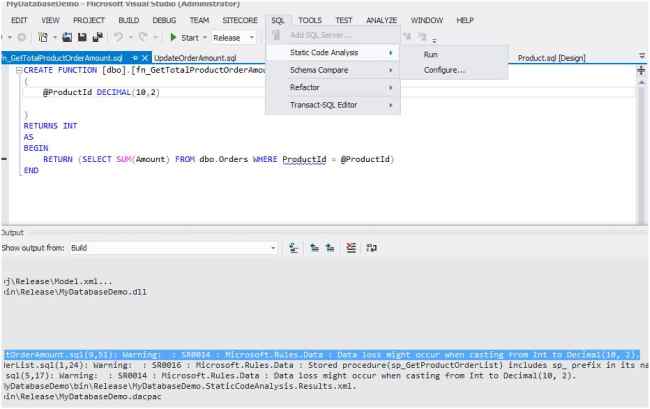The height and width of the screenshot is (409, 650).
Task: Open the New Project dropdown arrow
Action: 54,38
